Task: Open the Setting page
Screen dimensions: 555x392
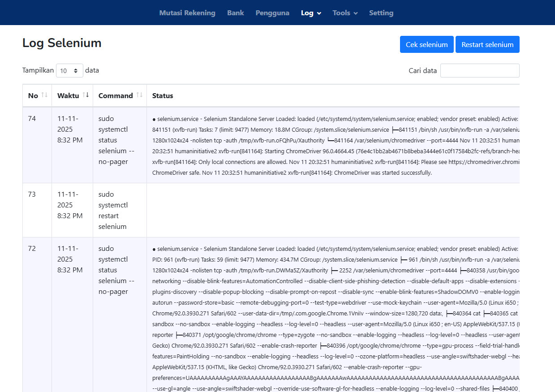Action: tap(381, 13)
